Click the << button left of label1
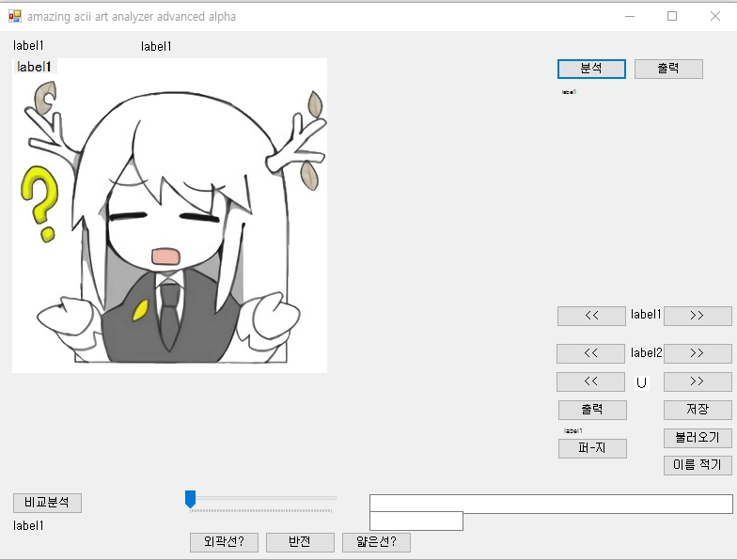Image resolution: width=737 pixels, height=560 pixels. (591, 316)
